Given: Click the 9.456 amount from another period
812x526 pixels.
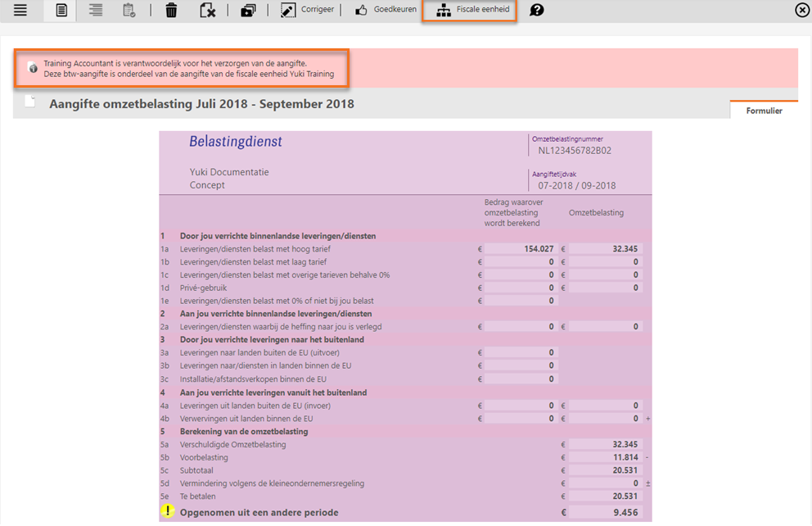Looking at the screenshot, I should coord(606,513).
